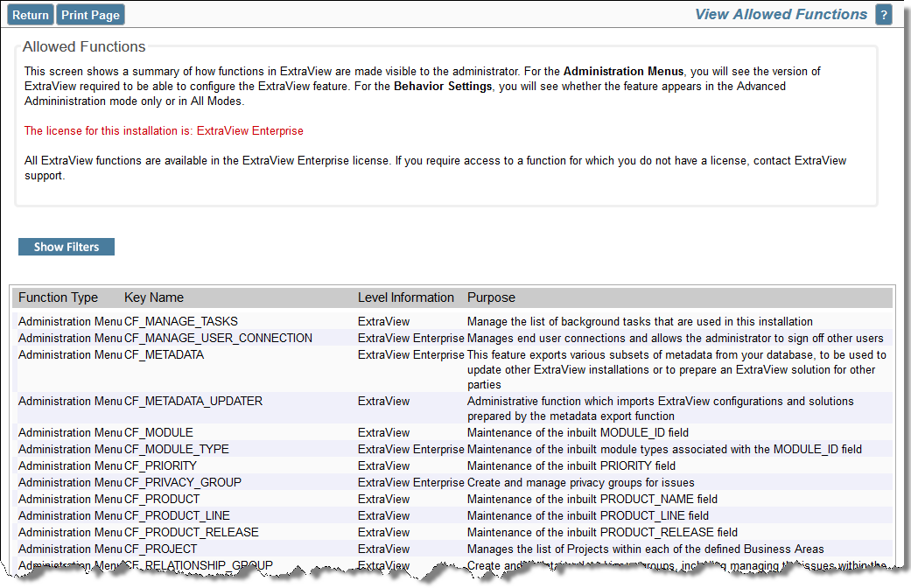Image resolution: width=911 pixels, height=588 pixels.
Task: Click the 'Allowed Functions' section heading
Action: point(84,46)
